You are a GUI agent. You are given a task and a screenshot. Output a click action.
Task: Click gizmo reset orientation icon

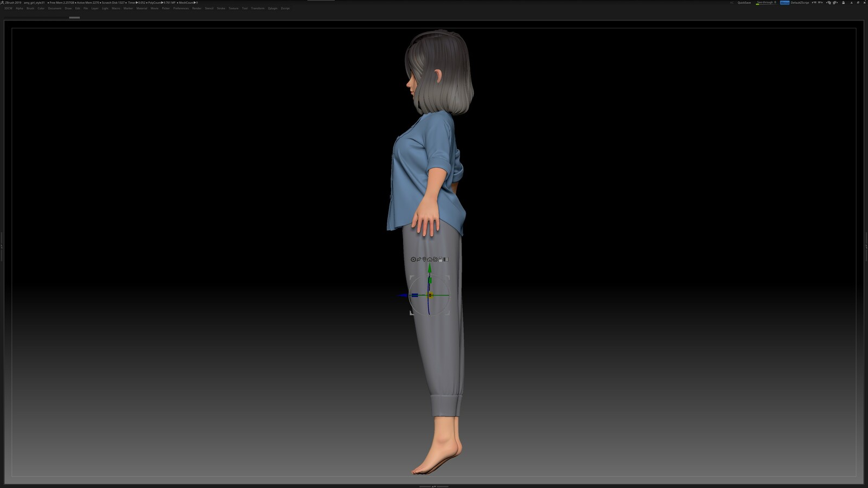435,259
